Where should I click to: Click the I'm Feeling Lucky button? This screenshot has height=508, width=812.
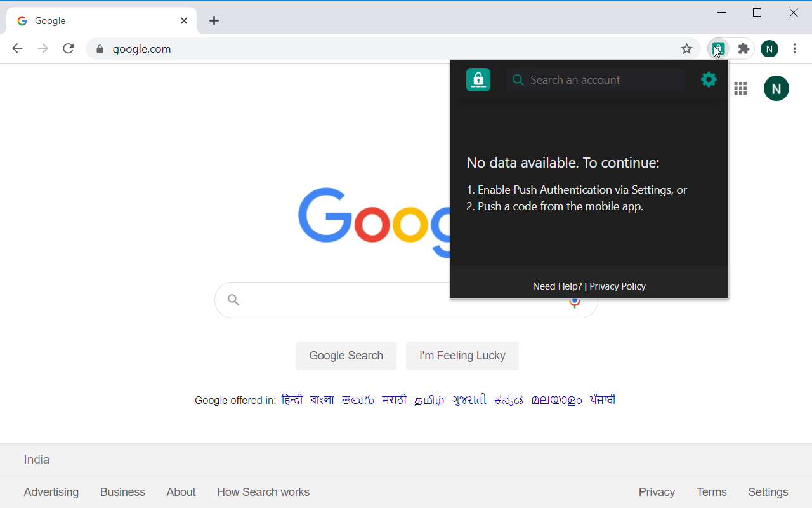coord(462,356)
